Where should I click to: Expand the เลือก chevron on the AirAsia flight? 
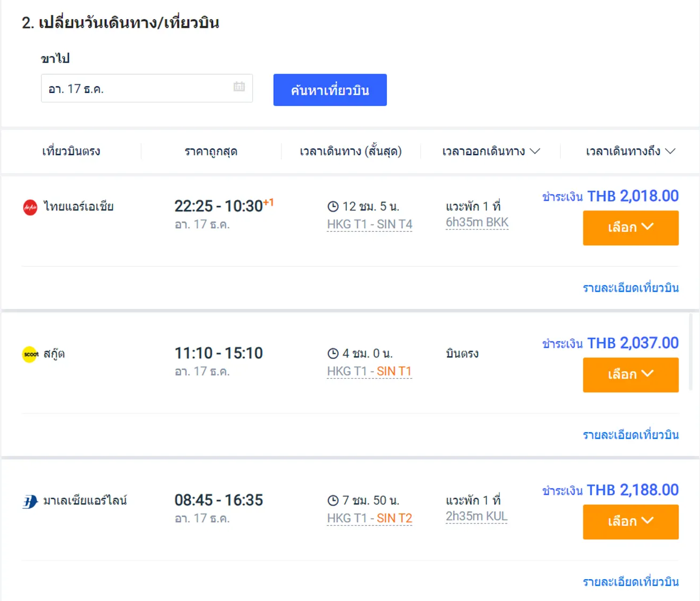click(648, 227)
